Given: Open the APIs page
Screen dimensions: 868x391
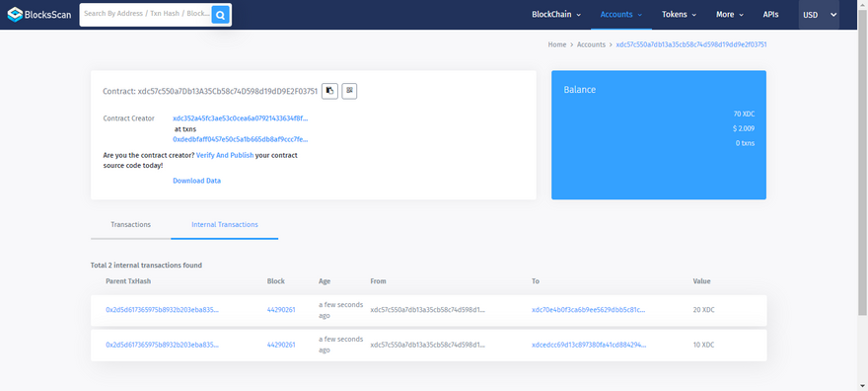Looking at the screenshot, I should point(770,15).
